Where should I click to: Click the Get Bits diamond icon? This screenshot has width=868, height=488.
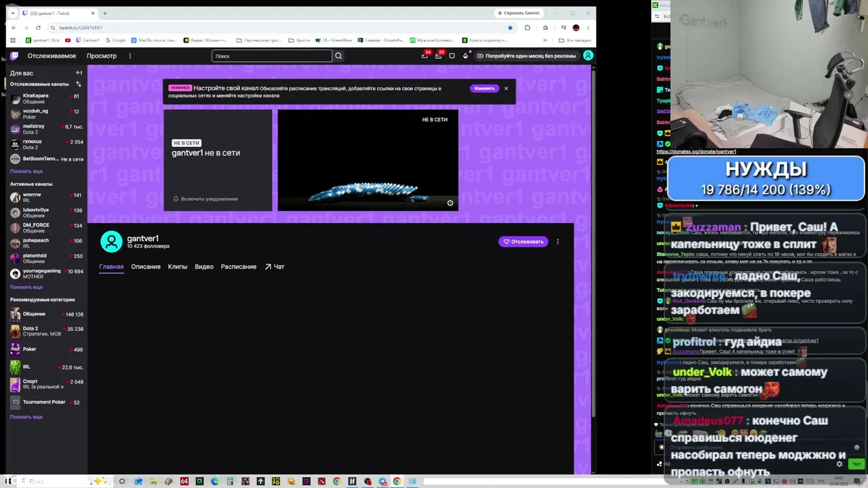point(465,56)
